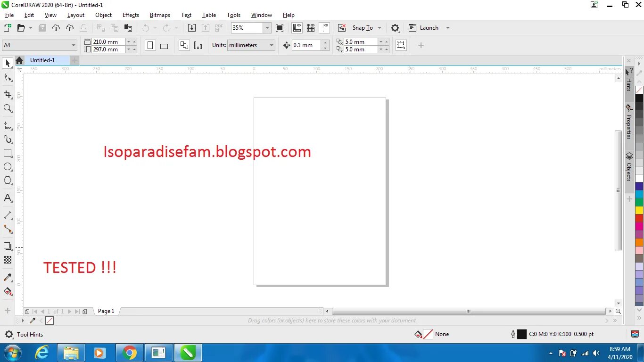Open the Units millimeters dropdown
The image size is (644, 362).
coord(272,45)
